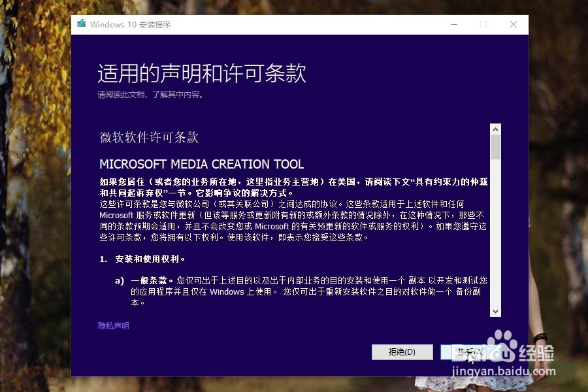The height and width of the screenshot is (392, 588).
Task: Minimize the Windows 10 setup window
Action: (454, 24)
